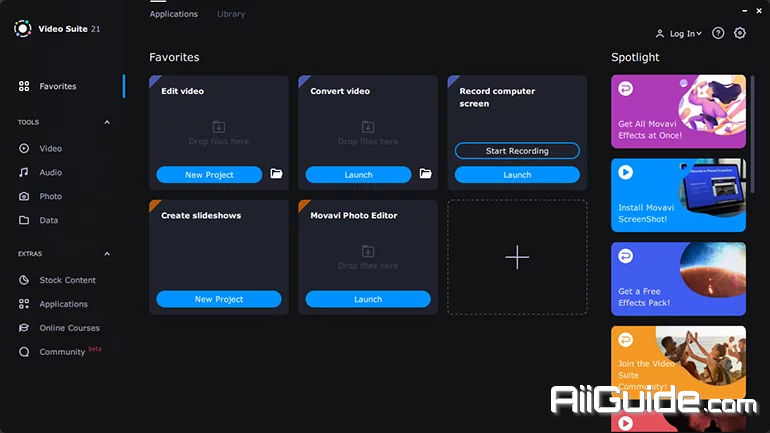Open Stock Content icon in sidebar
The image size is (770, 433).
tap(24, 280)
